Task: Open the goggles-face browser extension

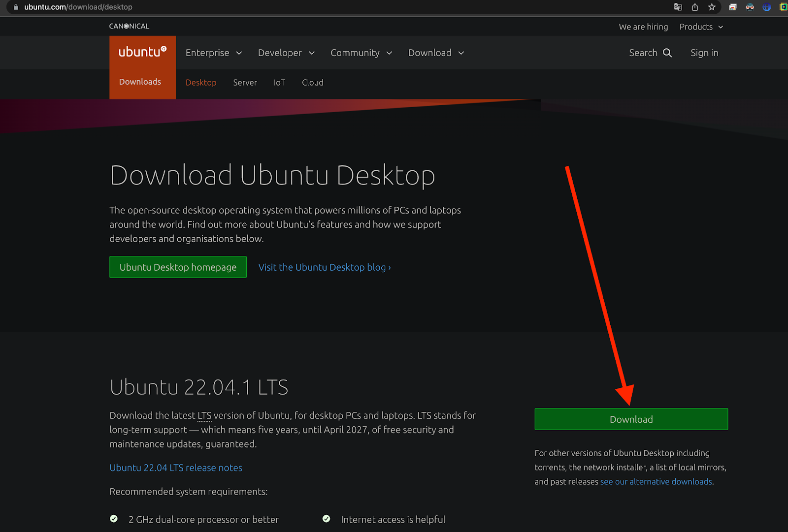Action: [750, 7]
